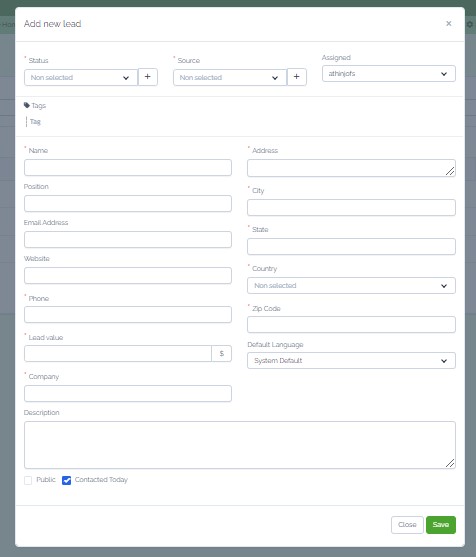Click the Close button
Viewport: 476px width, 557px height.
(x=407, y=525)
